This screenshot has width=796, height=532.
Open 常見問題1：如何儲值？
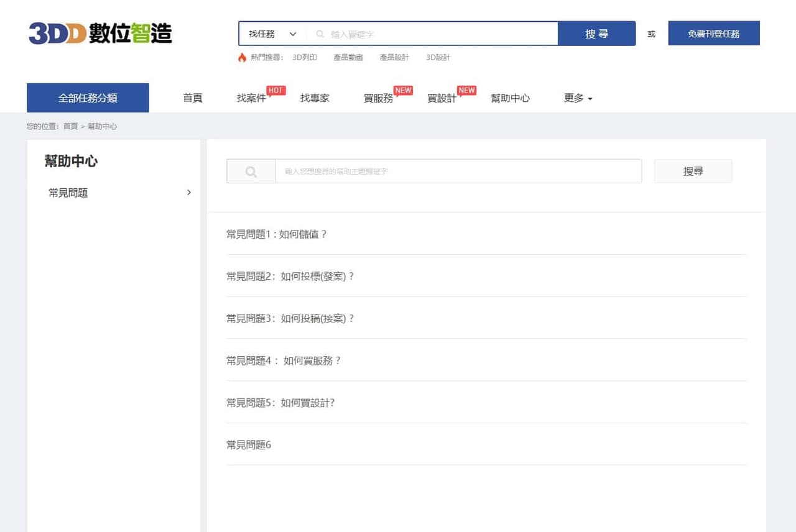pos(277,234)
